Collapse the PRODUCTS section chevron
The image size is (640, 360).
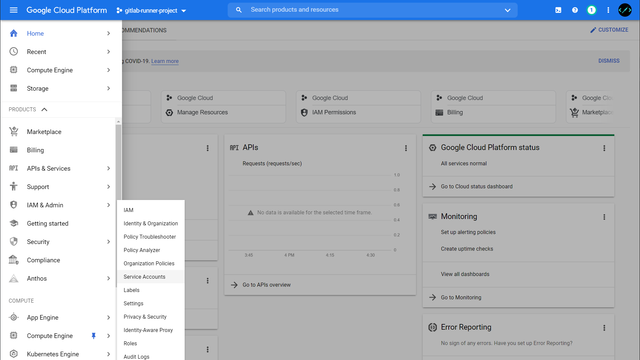pos(44,109)
